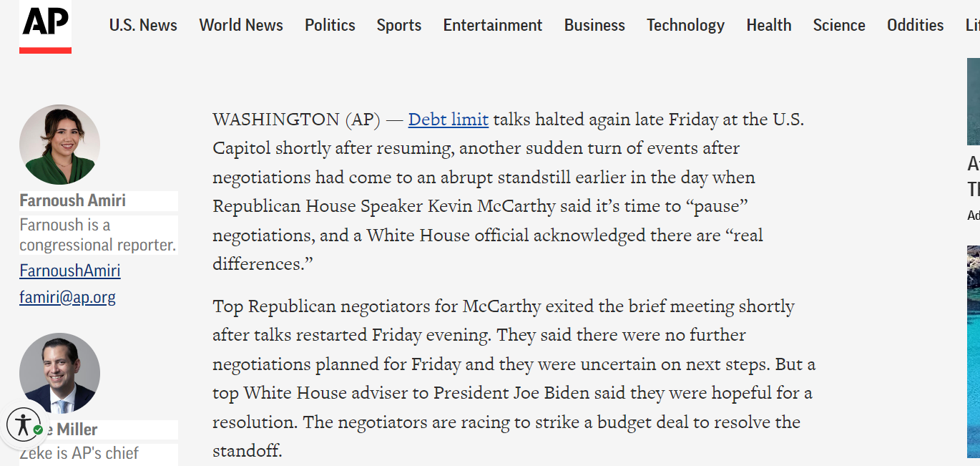Open the accessibility options icon
Image resolution: width=980 pixels, height=466 pixels.
click(24, 424)
